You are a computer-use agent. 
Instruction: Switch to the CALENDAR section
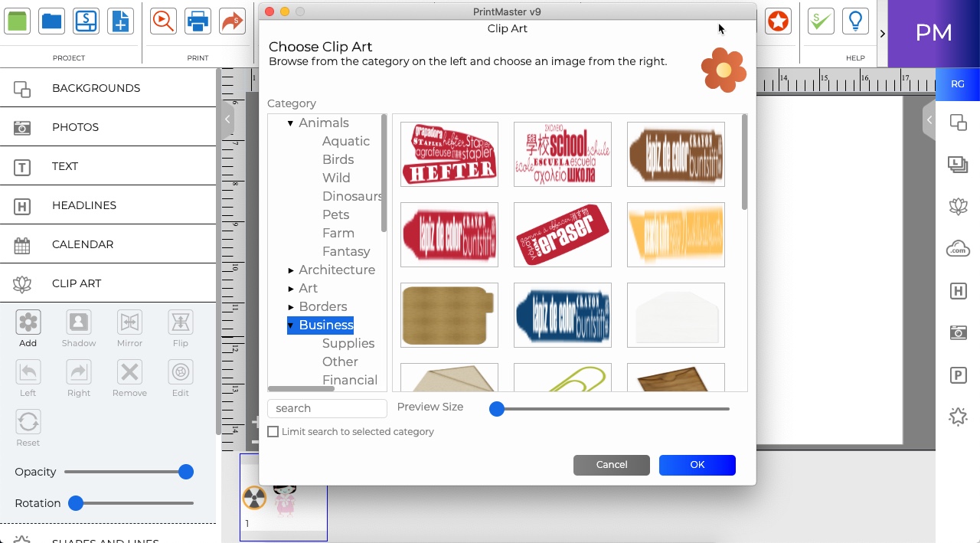coord(82,244)
